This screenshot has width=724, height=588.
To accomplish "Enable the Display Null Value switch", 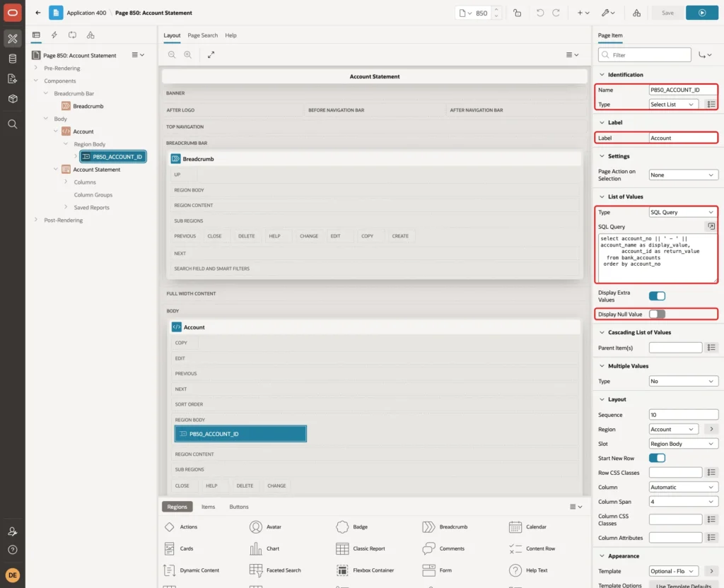I will [657, 314].
